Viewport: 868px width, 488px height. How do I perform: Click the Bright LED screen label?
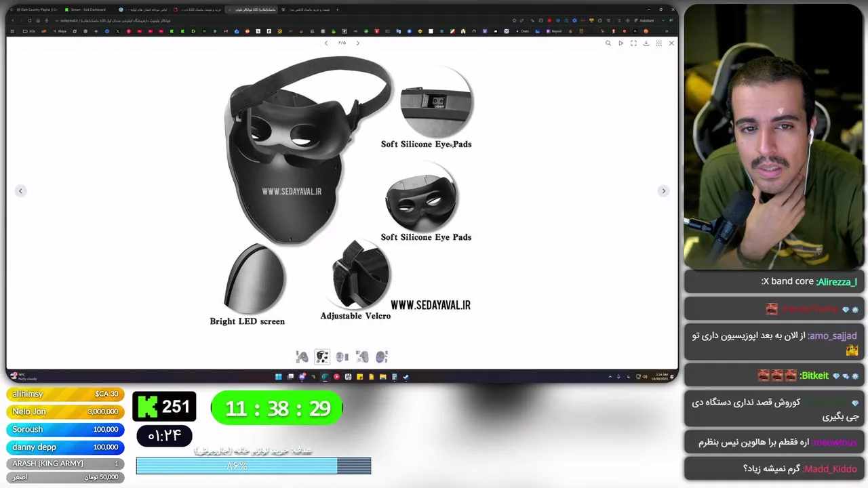248,321
